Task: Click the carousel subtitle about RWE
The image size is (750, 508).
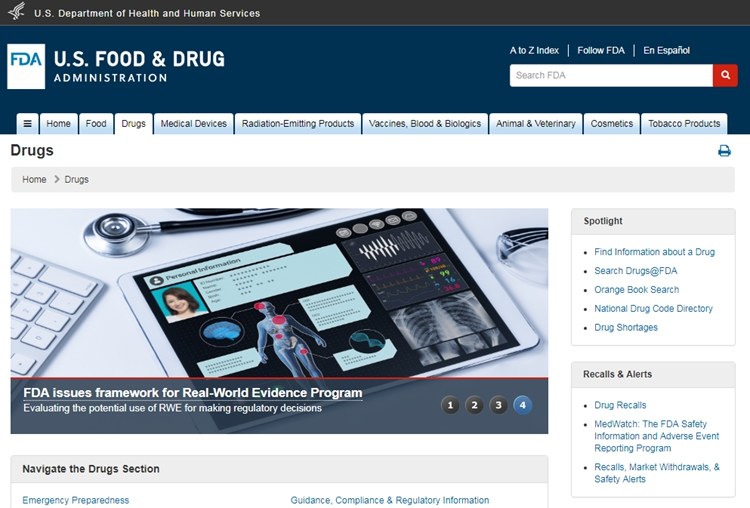Action: pos(172,408)
